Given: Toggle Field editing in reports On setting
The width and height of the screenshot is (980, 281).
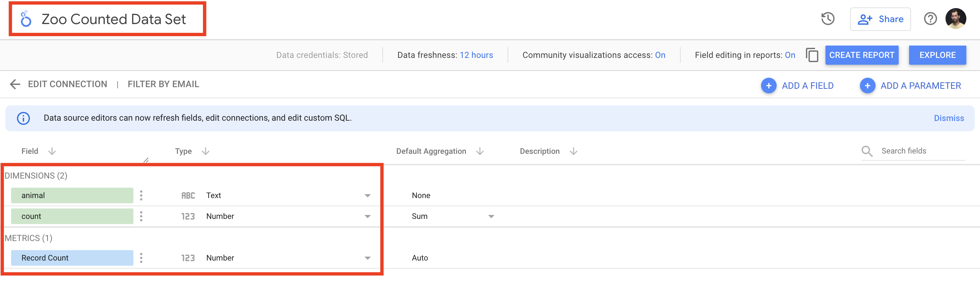Looking at the screenshot, I should tap(790, 55).
